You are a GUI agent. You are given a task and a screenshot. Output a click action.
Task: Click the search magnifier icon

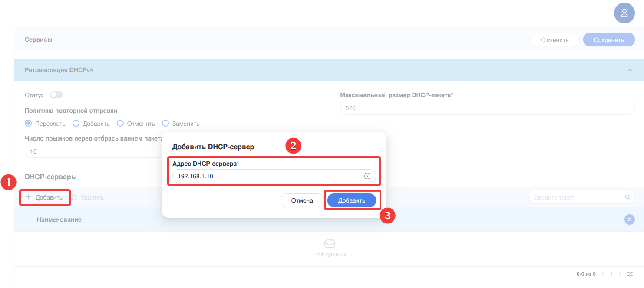tap(627, 197)
